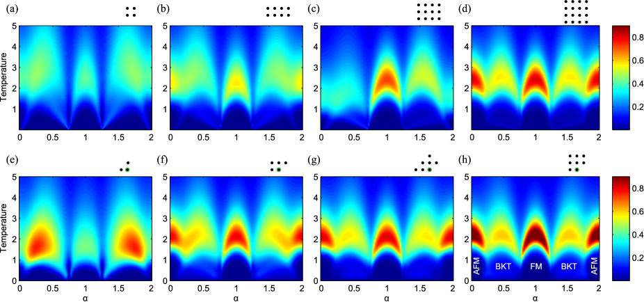Pick the 3x4 dot lattice icon above panel (c)
The height and width of the screenshot is (302, 644).
pyautogui.click(x=429, y=12)
